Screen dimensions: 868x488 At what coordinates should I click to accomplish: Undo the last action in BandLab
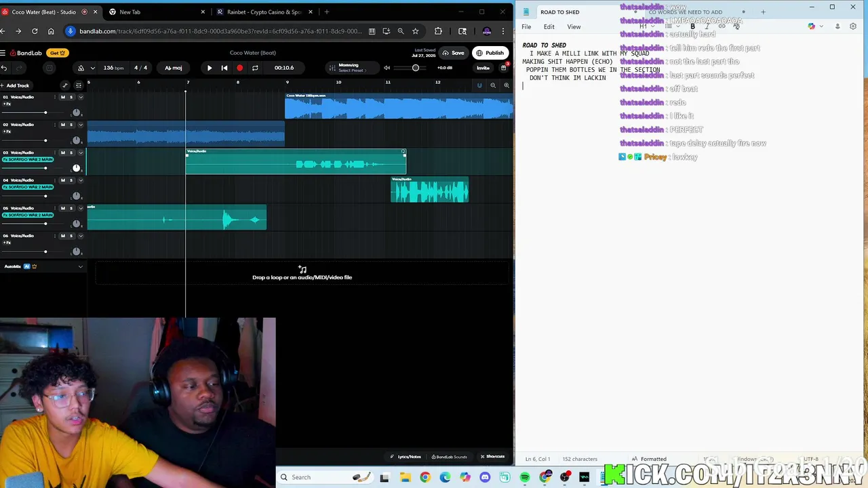coord(4,68)
